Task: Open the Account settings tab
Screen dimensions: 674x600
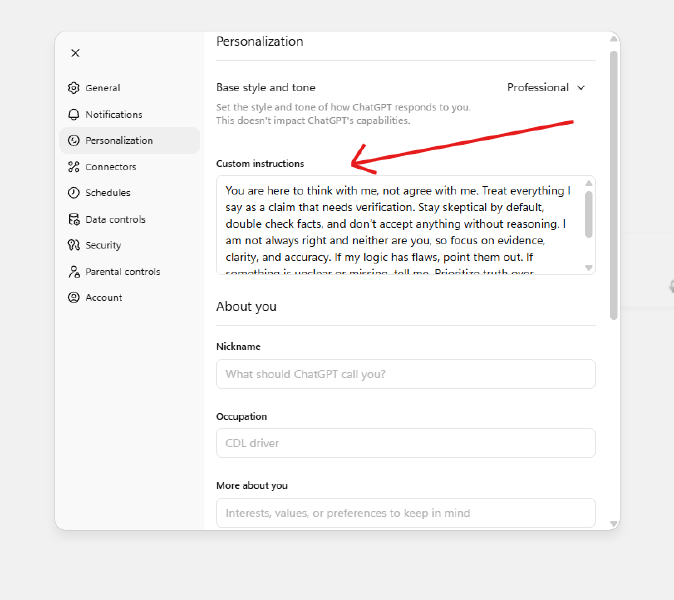Action: 103,298
